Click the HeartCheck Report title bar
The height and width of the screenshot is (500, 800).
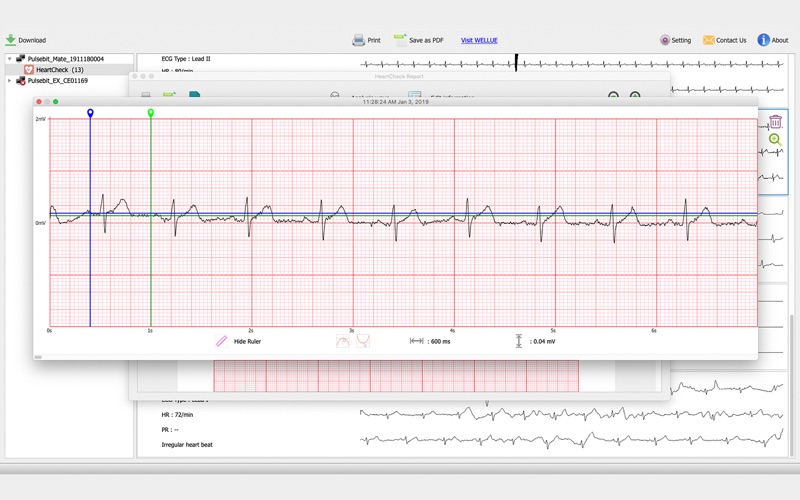(399, 76)
